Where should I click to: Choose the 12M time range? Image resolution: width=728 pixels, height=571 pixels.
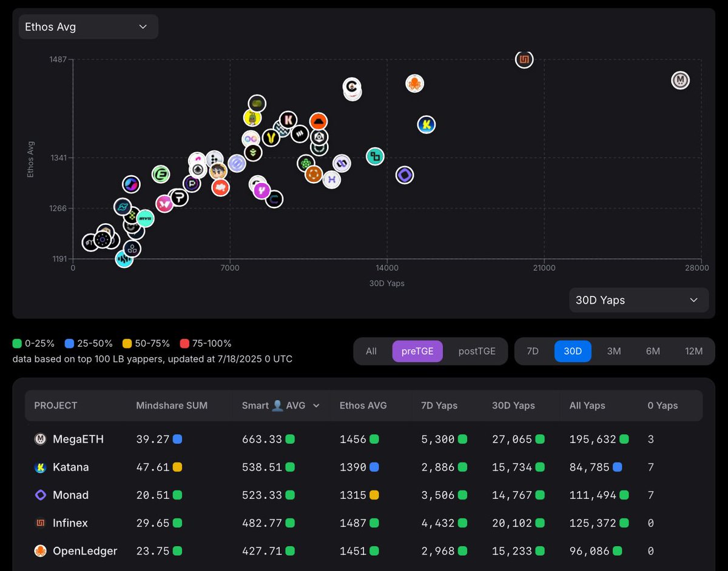(693, 352)
